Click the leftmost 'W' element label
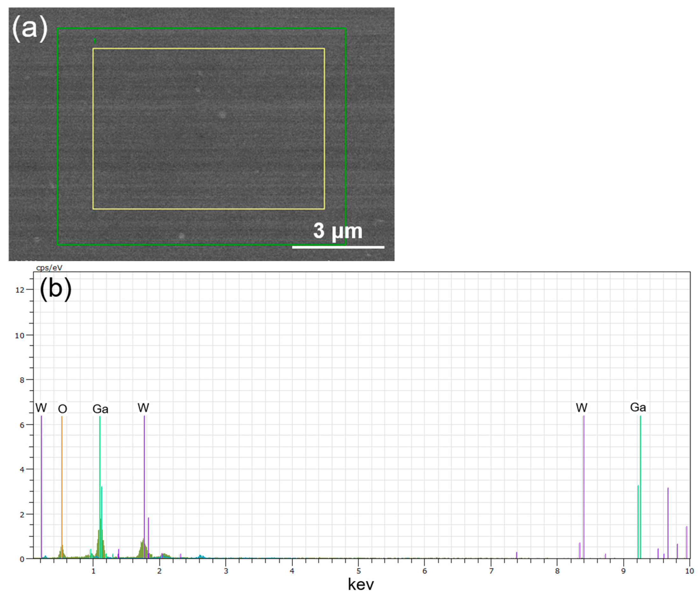The width and height of the screenshot is (700, 597). 41,408
